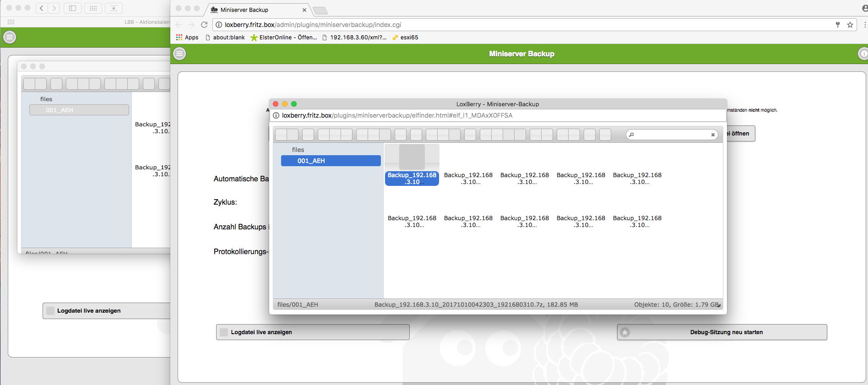Click the magnifier icon in the elFinder search
This screenshot has height=385, width=868.
[x=631, y=135]
